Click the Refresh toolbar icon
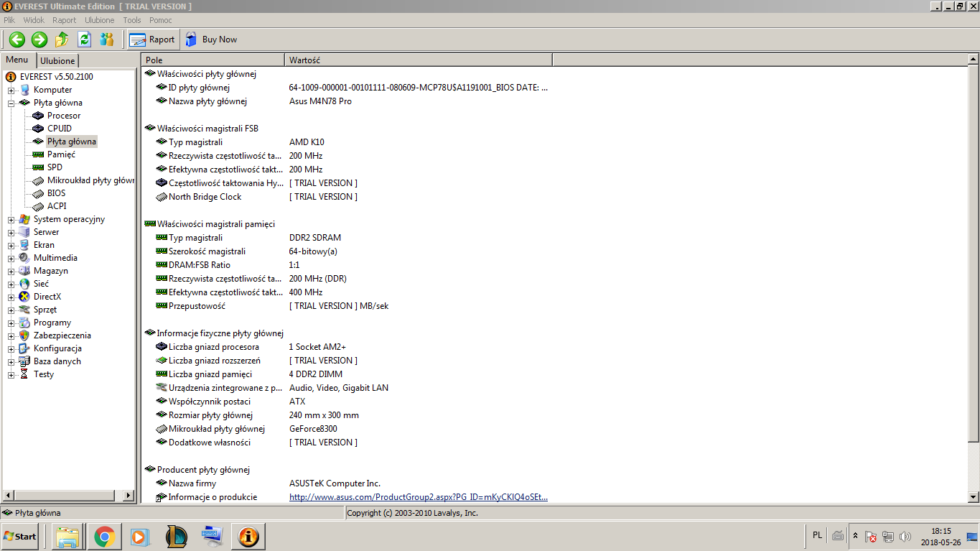This screenshot has height=551, width=980. (x=85, y=40)
